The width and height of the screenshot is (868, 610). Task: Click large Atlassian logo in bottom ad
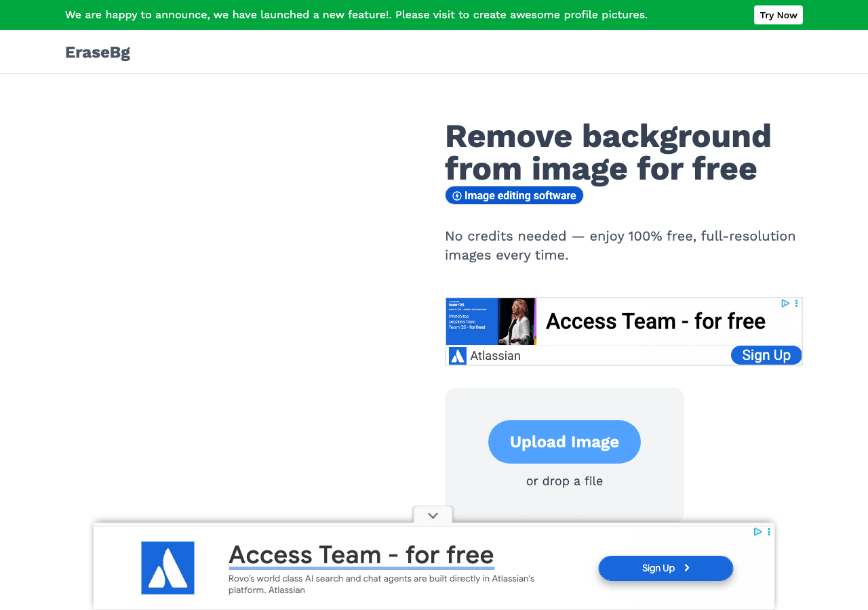167,568
